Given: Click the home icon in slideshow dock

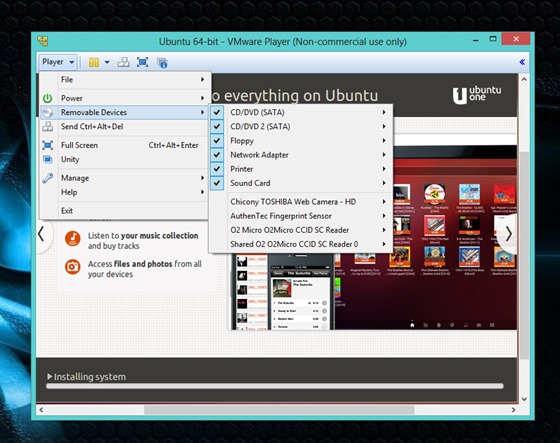Looking at the screenshot, I should [412, 325].
